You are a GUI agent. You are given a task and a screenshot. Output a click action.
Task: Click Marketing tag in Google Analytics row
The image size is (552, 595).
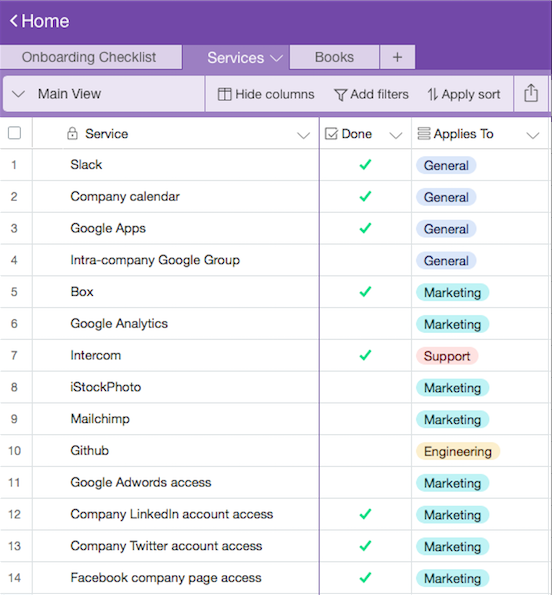click(x=453, y=324)
